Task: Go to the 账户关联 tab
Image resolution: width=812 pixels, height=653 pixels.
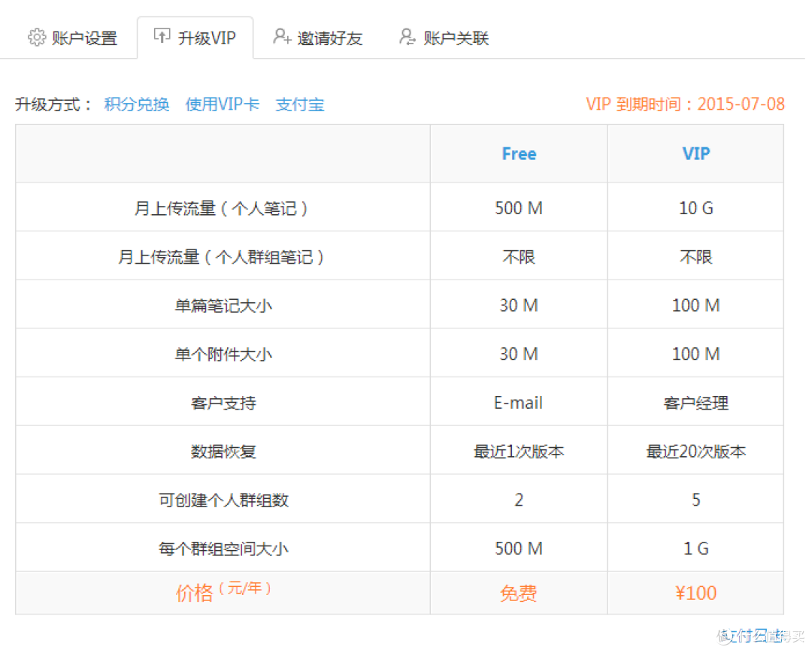Action: pos(444,38)
